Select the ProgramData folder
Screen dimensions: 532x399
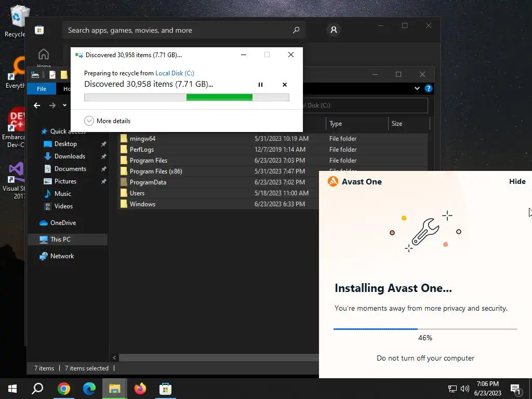pyautogui.click(x=148, y=182)
